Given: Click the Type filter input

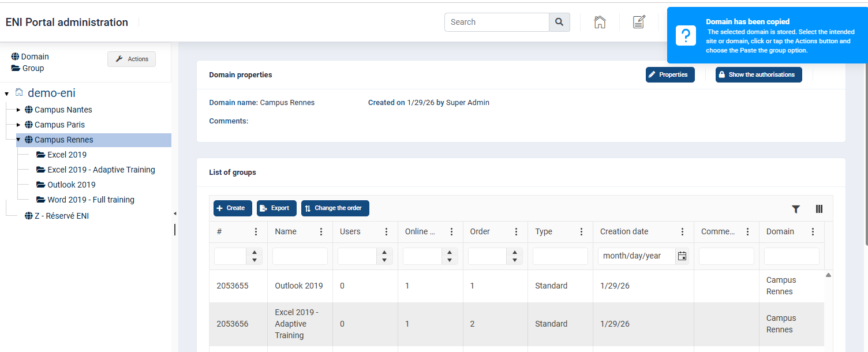Looking at the screenshot, I should (x=560, y=256).
